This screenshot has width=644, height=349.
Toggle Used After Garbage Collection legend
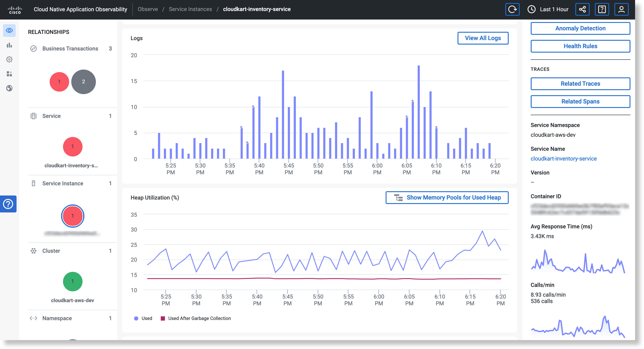(x=196, y=318)
